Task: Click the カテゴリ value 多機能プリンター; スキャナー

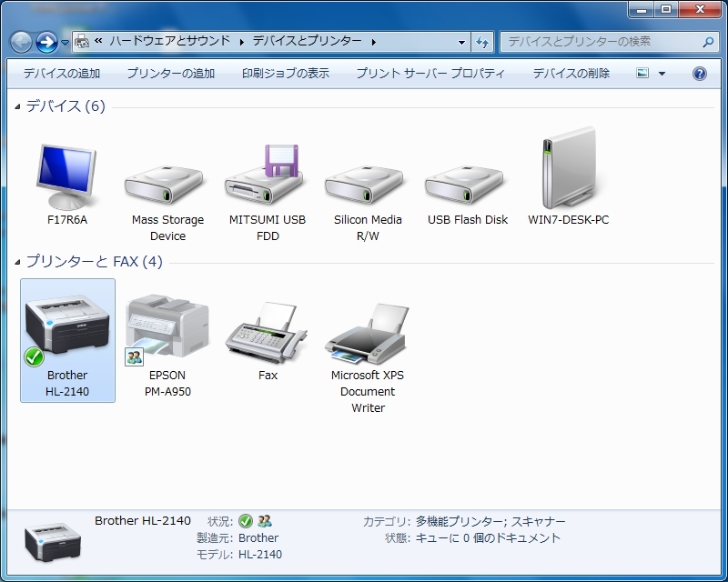Action: click(490, 522)
